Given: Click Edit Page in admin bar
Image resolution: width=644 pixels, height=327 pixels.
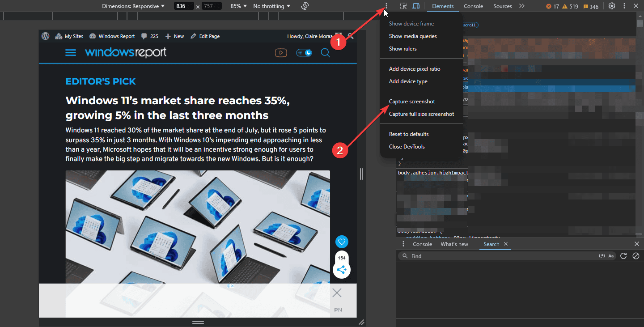Looking at the screenshot, I should pos(205,36).
